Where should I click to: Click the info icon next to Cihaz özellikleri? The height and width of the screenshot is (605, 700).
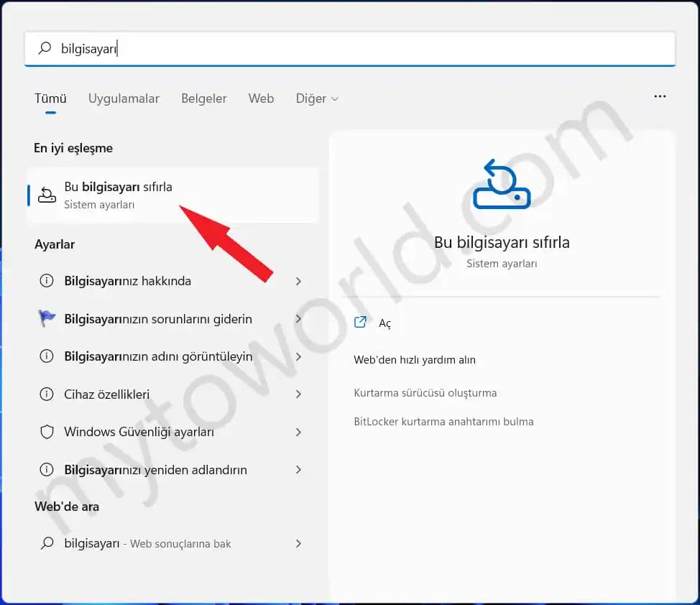pos(47,394)
